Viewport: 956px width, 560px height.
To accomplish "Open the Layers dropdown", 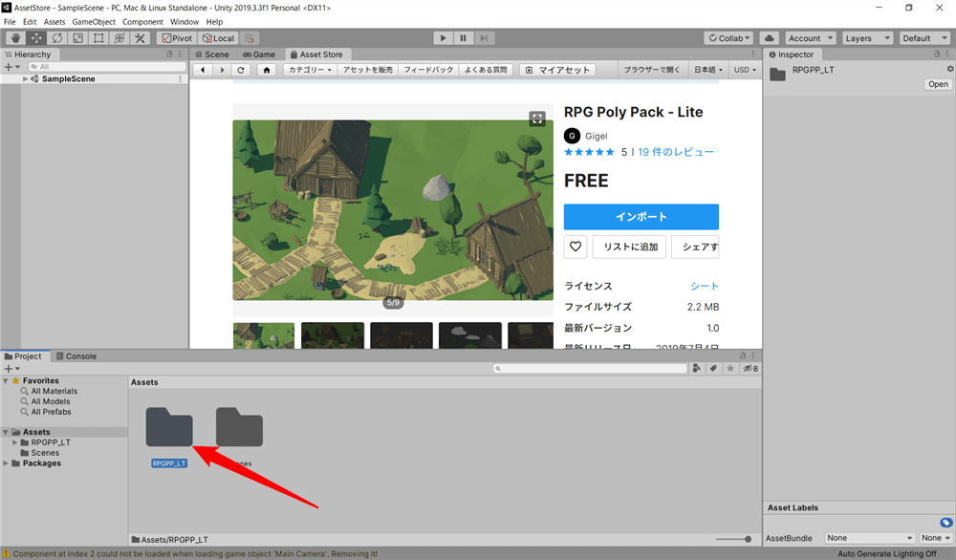I will [x=867, y=38].
